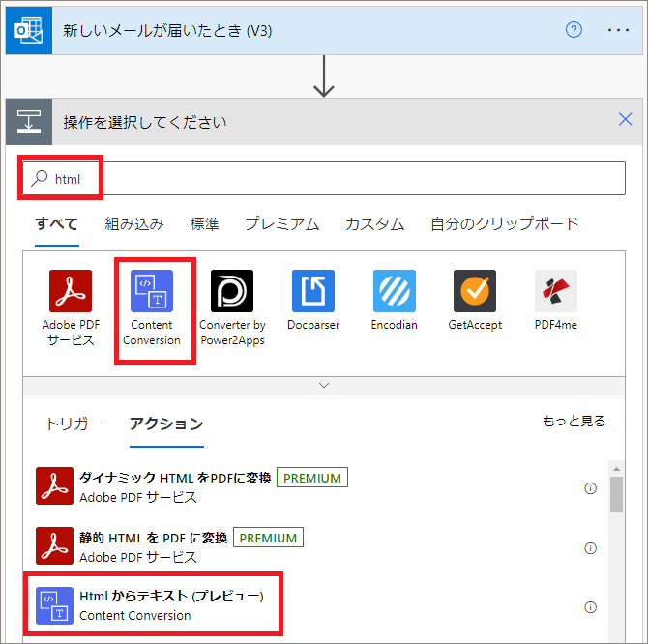Click Content Conversion icon beside Html からテキスト
The image size is (648, 644).
coord(54,605)
